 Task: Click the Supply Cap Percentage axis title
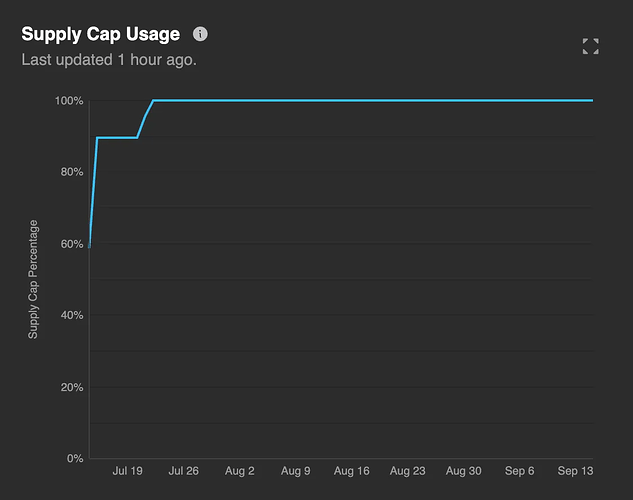coord(33,279)
